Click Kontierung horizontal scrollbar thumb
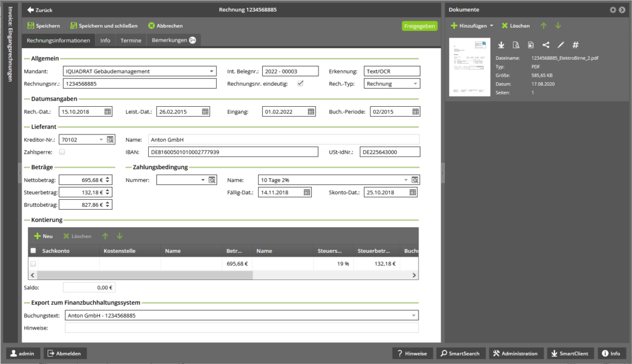 pos(144,275)
